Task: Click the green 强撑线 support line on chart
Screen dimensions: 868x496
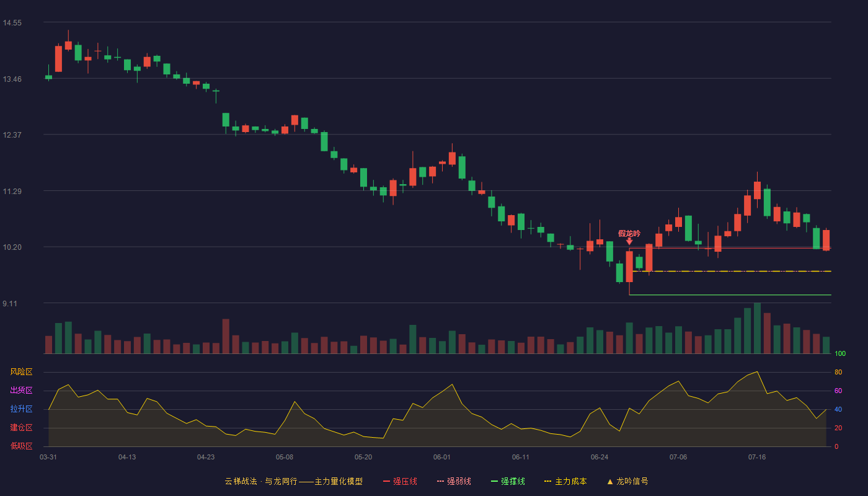Action: click(x=730, y=294)
